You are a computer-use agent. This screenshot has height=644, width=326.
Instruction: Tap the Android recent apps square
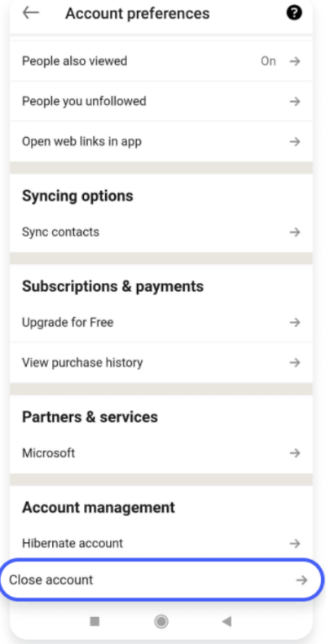pos(95,621)
